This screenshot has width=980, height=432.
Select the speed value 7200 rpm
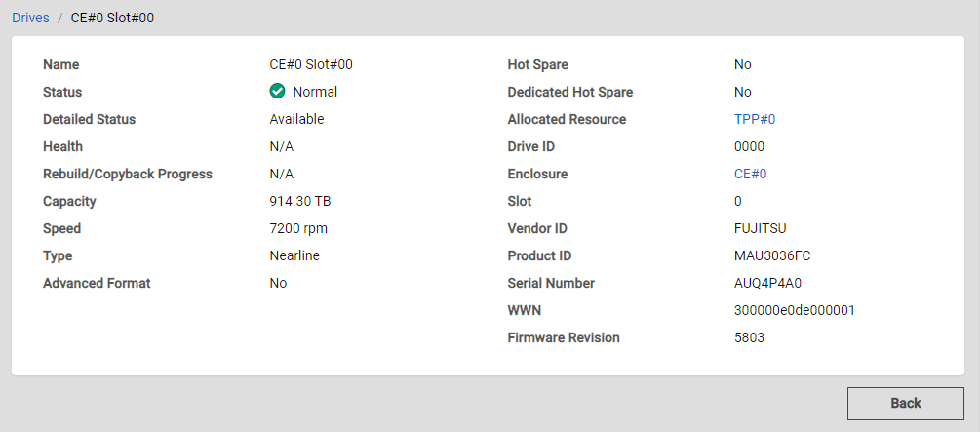[x=298, y=228]
